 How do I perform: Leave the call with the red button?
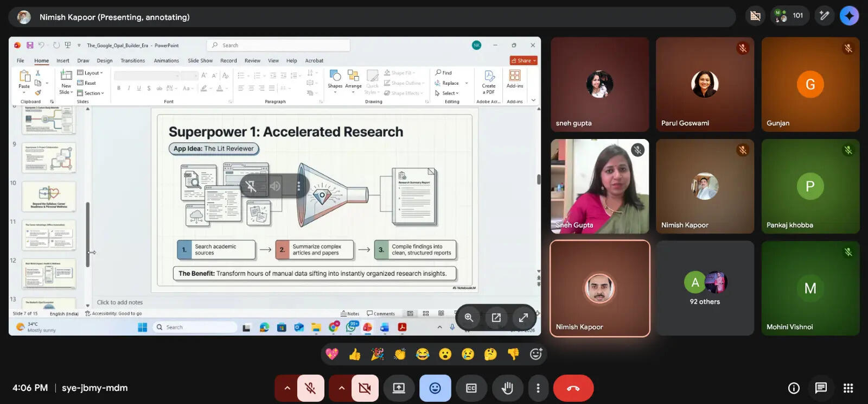(573, 388)
